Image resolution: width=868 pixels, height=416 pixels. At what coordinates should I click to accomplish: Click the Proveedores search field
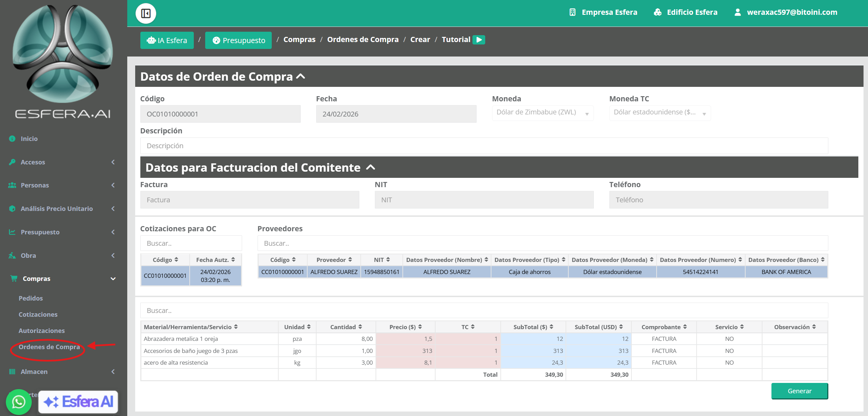tap(543, 243)
